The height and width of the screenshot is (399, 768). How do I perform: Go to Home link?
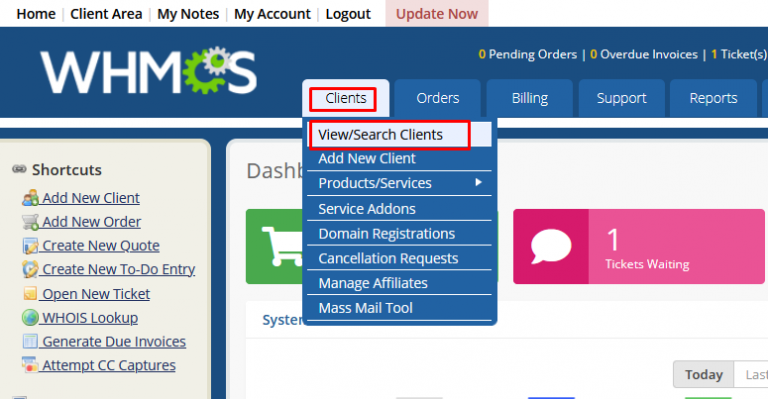36,14
